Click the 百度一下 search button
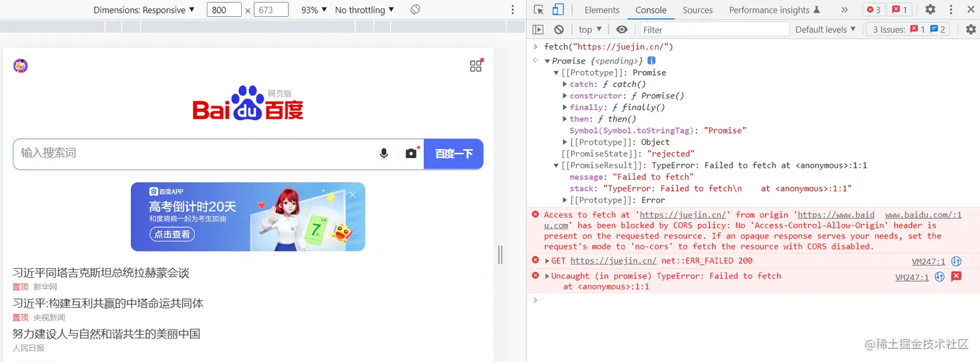This screenshot has width=980, height=362. click(x=454, y=154)
